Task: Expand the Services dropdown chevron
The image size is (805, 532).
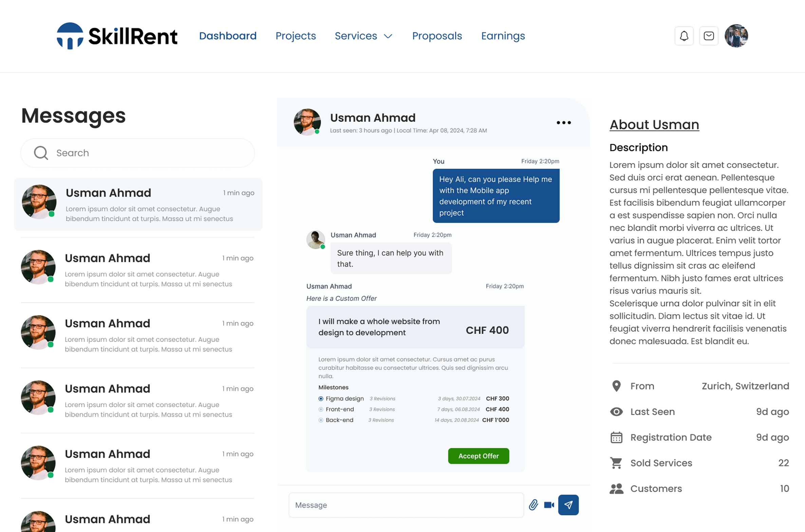Action: (388, 36)
